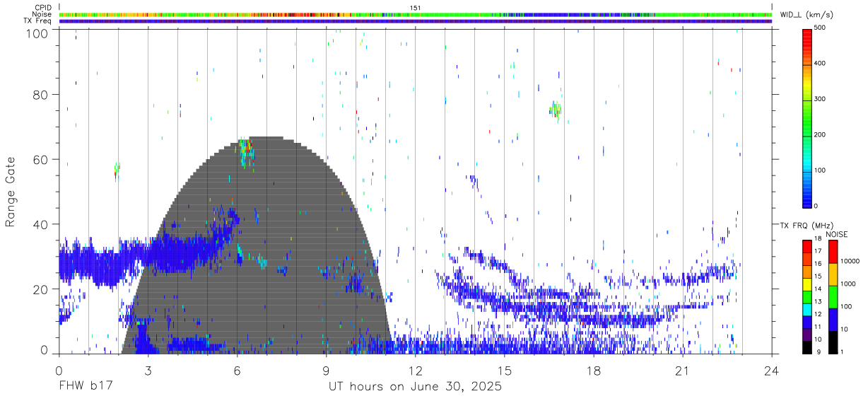Click the "500" label on the width color bar

coord(821,28)
